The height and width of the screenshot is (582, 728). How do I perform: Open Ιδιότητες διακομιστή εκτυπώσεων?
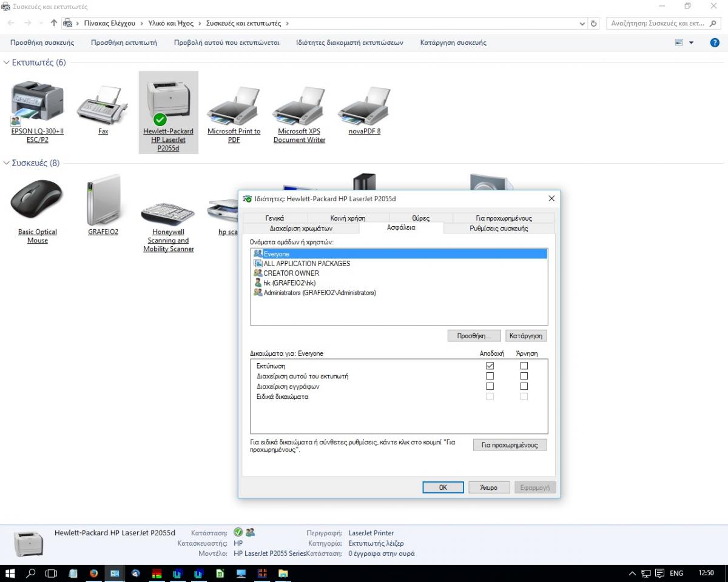(x=349, y=42)
